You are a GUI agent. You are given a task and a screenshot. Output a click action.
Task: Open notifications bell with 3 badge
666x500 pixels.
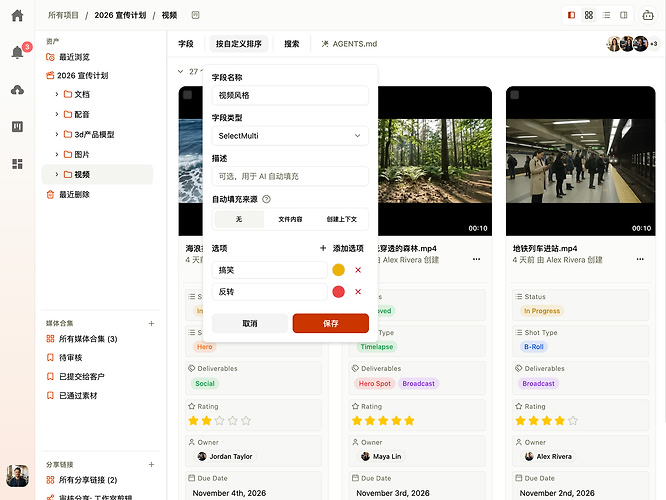(18, 52)
